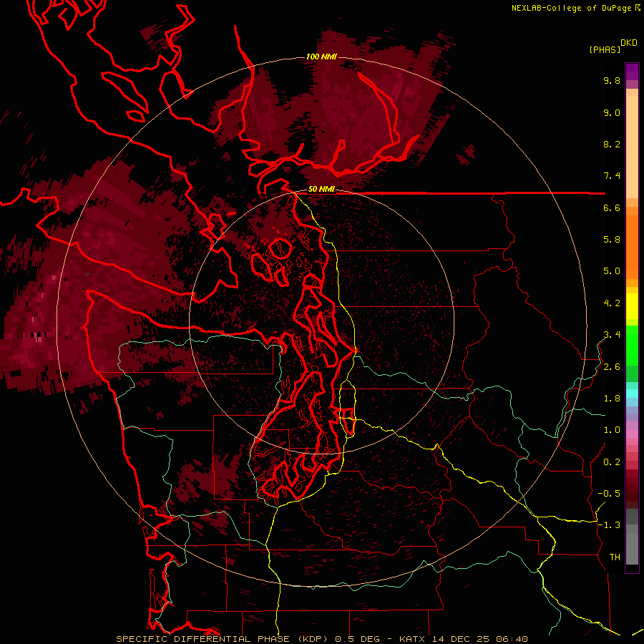Viewport: 644px width, 644px height.
Task: Click the cyan segment of the color bar
Action: (632, 393)
